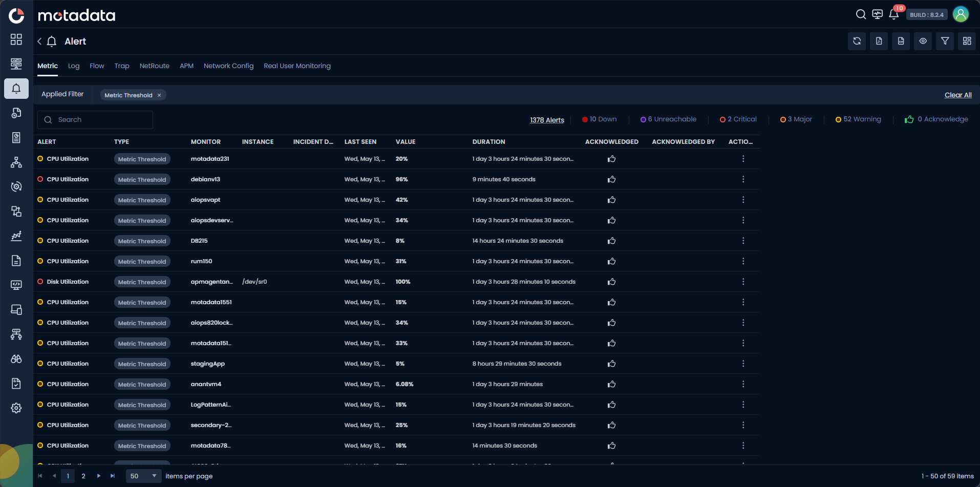The width and height of the screenshot is (980, 487).
Task: Click the BUILD : 8.2.4 badge
Action: coord(926,15)
